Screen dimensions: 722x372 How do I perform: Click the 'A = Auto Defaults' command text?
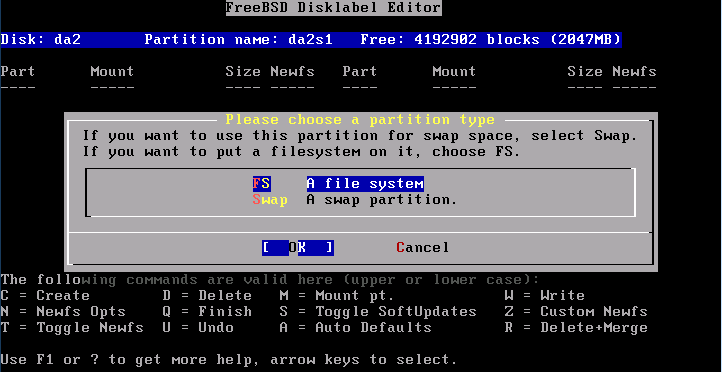355,328
